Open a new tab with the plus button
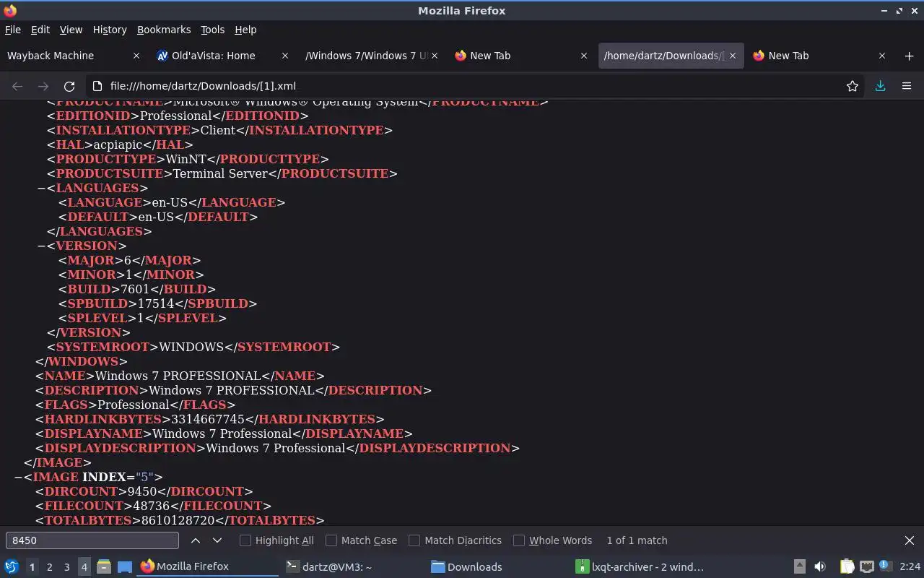Screen dimensions: 924x578 pyautogui.click(x=909, y=56)
